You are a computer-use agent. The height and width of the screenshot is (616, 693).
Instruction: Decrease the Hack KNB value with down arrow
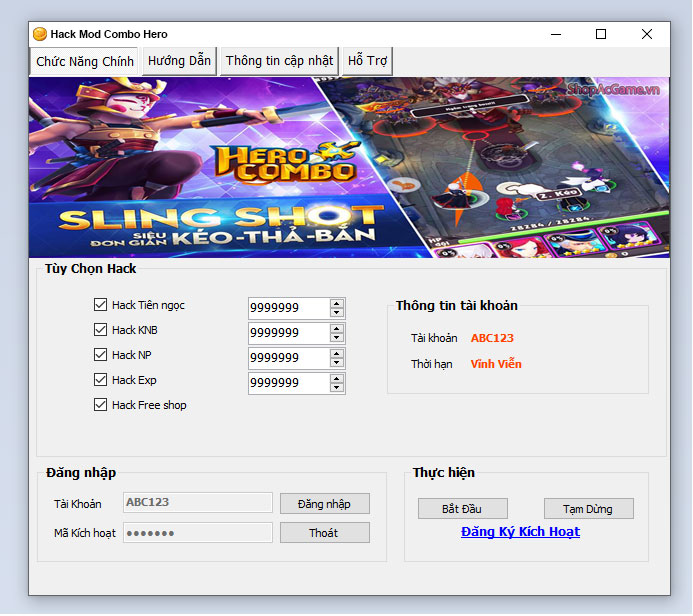337,338
